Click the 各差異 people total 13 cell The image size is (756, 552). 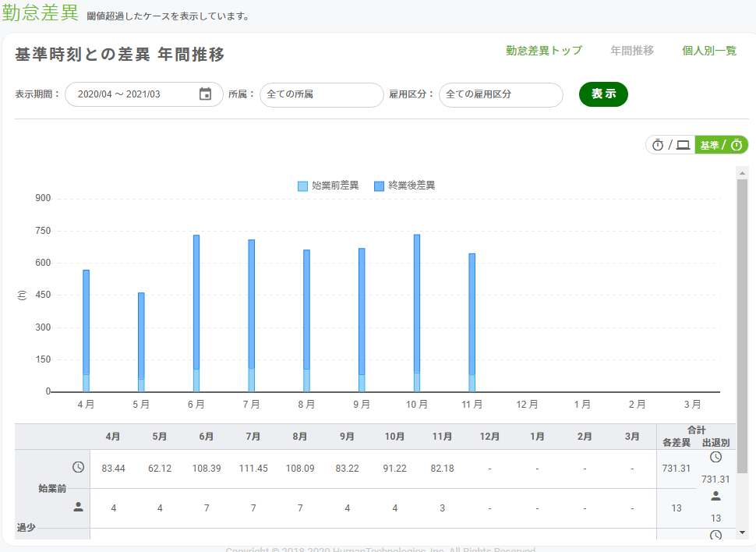pyautogui.click(x=676, y=508)
